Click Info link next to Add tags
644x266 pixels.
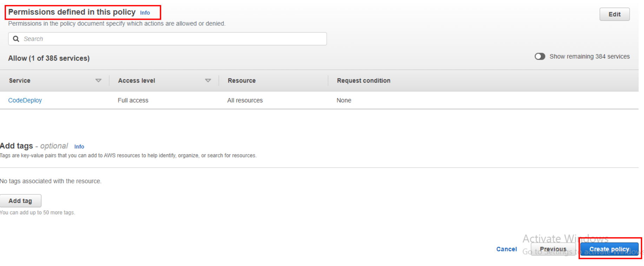[79, 147]
